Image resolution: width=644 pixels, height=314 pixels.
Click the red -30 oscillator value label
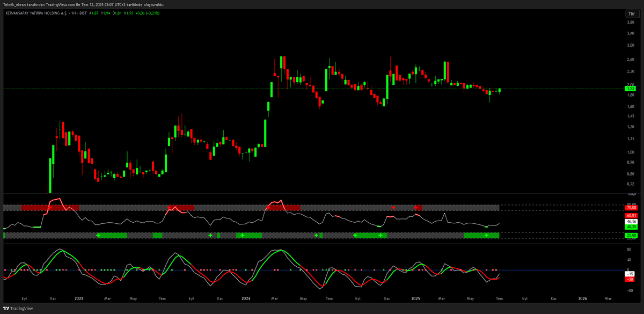[x=631, y=279]
